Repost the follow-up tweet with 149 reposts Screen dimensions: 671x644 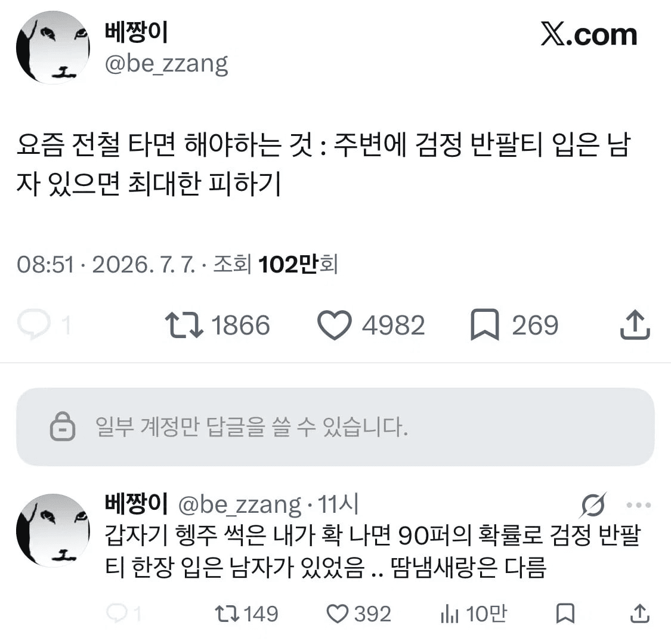[x=227, y=613]
